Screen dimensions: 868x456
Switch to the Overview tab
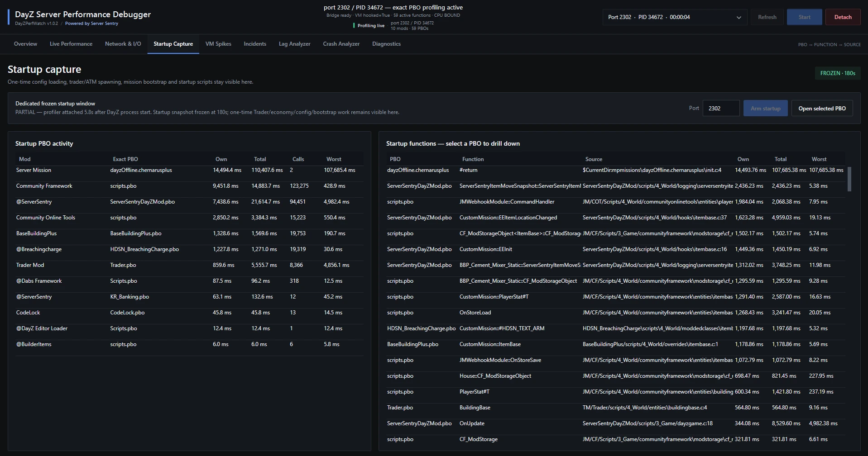[25, 44]
